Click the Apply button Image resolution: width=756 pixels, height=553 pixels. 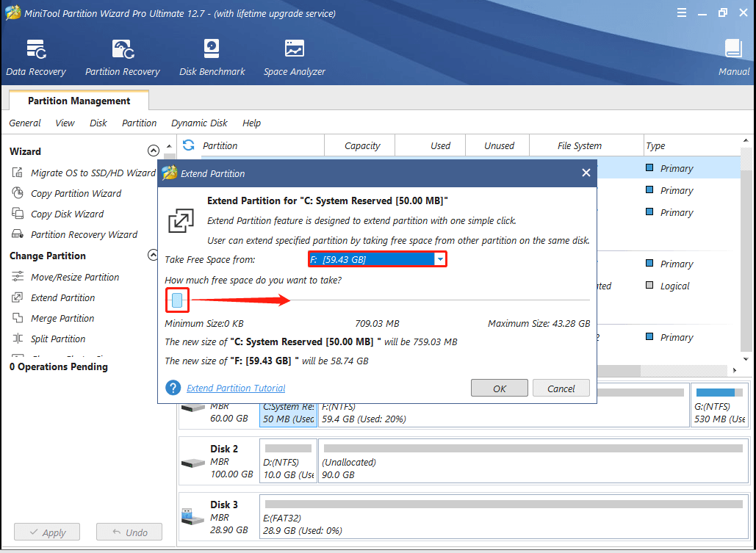pyautogui.click(x=47, y=532)
